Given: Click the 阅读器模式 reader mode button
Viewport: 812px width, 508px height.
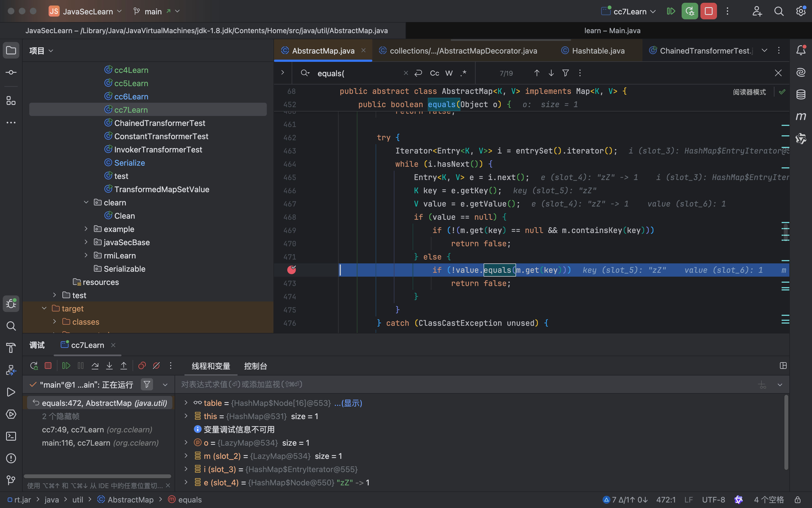Looking at the screenshot, I should point(749,92).
